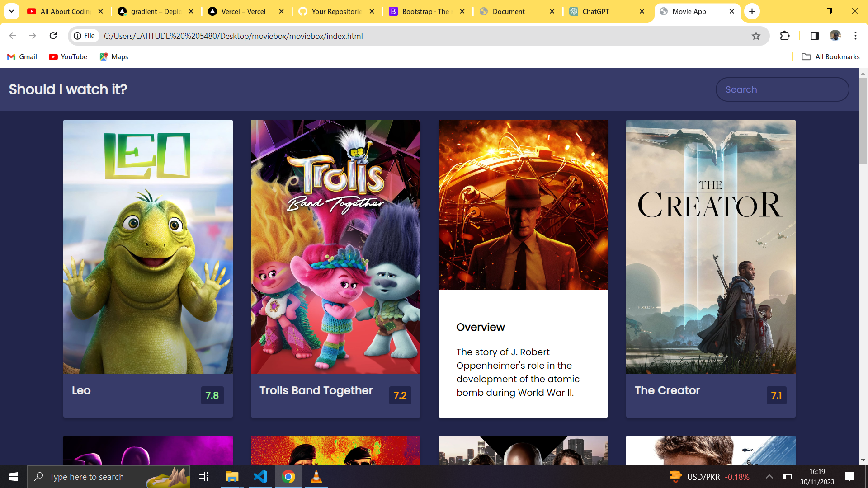
Task: Open the Windows Task View icon
Action: click(203, 477)
